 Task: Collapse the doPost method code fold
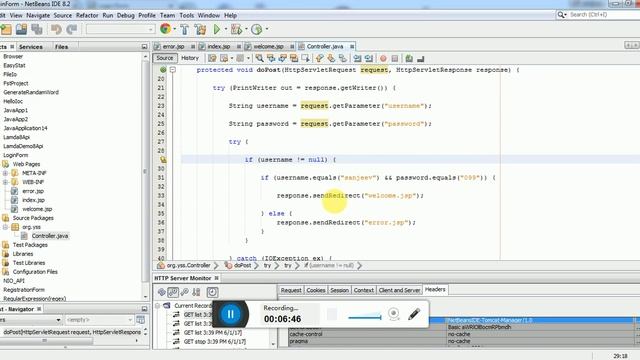(x=173, y=70)
